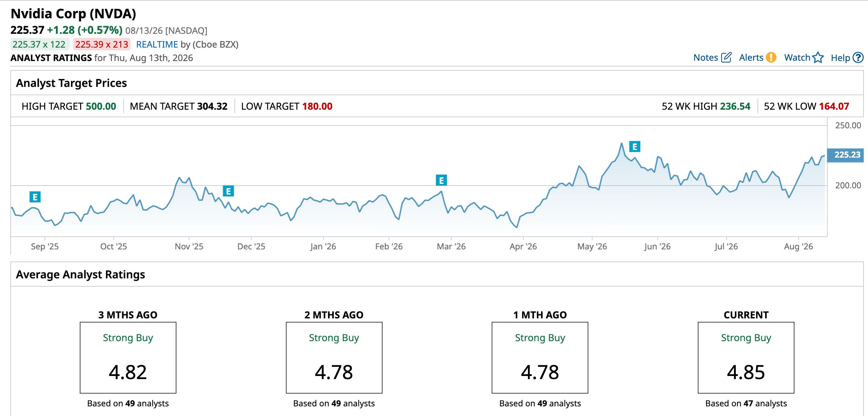868x416 pixels.
Task: Click the Feb '26 x-axis label
Action: pyautogui.click(x=389, y=247)
